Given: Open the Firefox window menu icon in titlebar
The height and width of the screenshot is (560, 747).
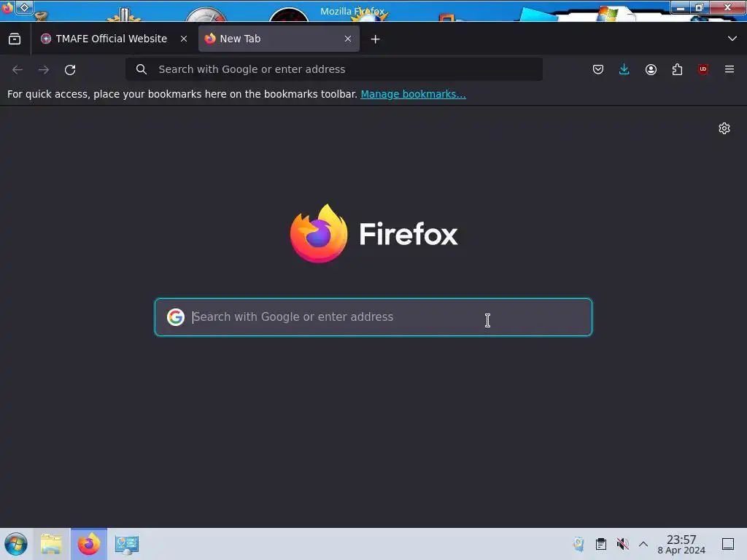Looking at the screenshot, I should 7,7.
